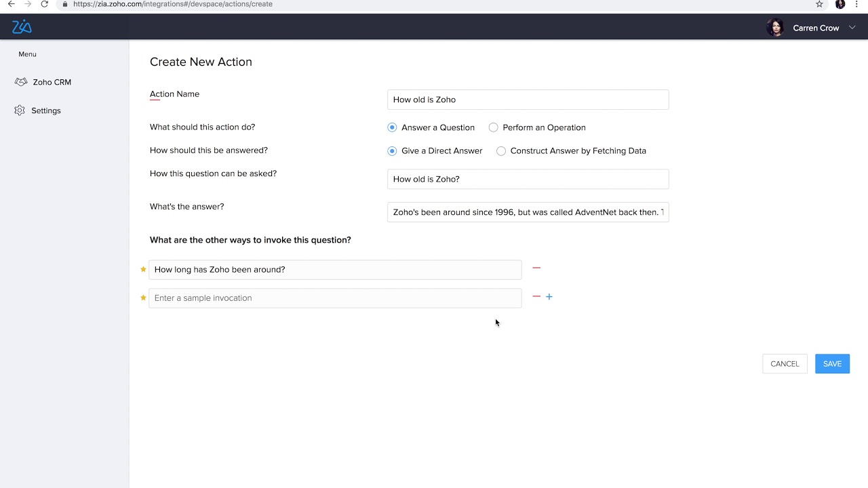Remove the first invocation with minus icon
This screenshot has height=488, width=868.
[x=536, y=268]
